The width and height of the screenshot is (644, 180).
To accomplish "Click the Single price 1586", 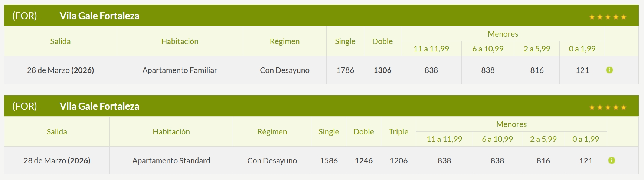I will coord(328,161).
